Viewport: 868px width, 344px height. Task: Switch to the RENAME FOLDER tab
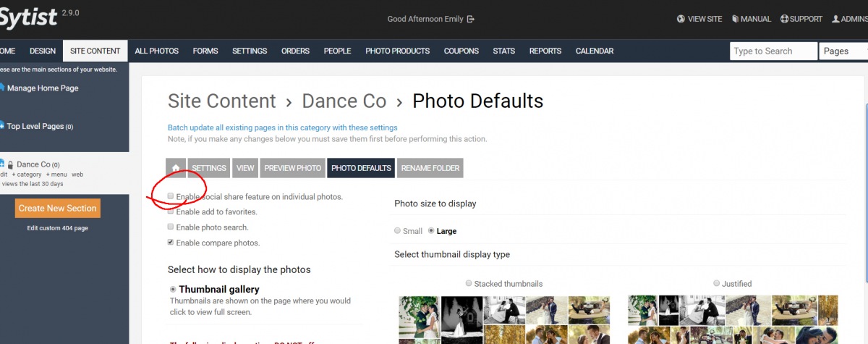(x=430, y=168)
